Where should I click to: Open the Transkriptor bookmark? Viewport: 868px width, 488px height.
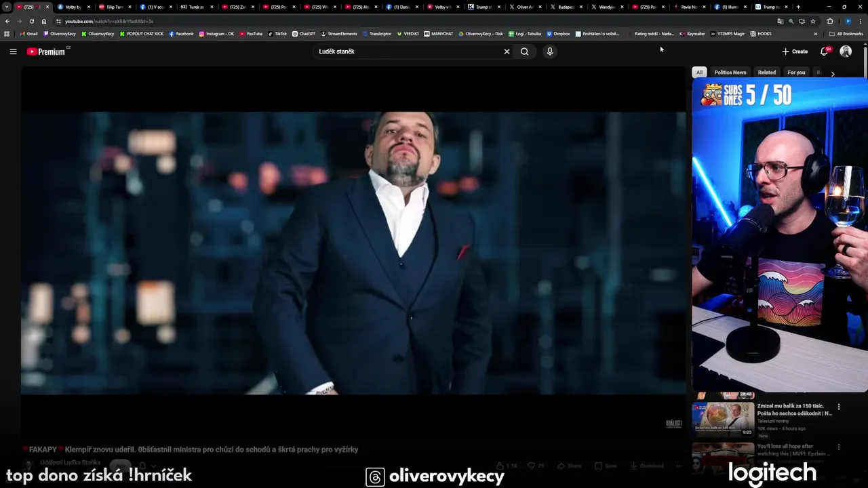pyautogui.click(x=377, y=33)
